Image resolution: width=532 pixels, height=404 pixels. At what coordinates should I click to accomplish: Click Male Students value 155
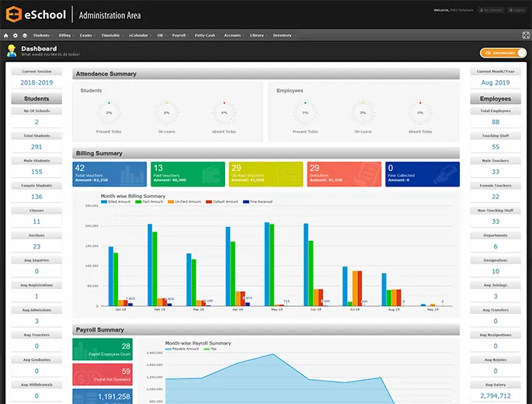point(37,172)
